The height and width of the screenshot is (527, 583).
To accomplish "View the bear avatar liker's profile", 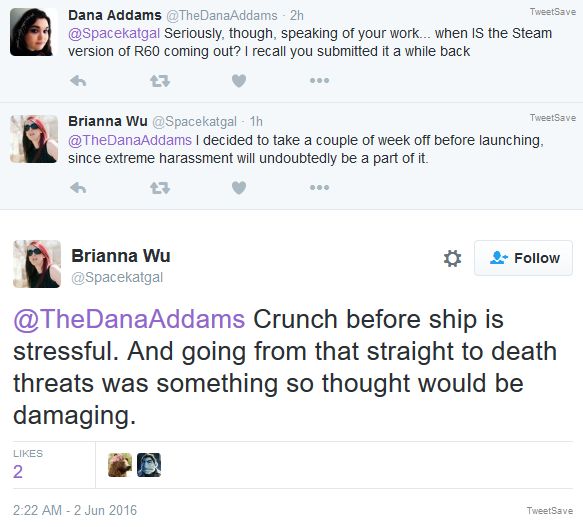I will [120, 465].
